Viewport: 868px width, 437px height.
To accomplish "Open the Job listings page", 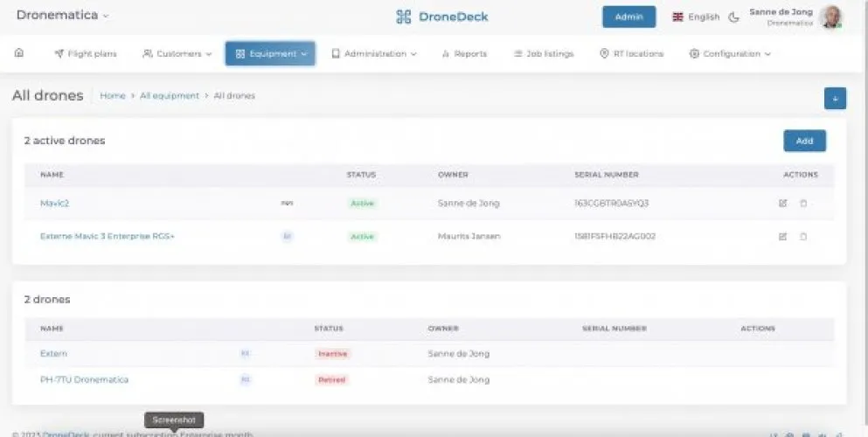I will pyautogui.click(x=544, y=54).
